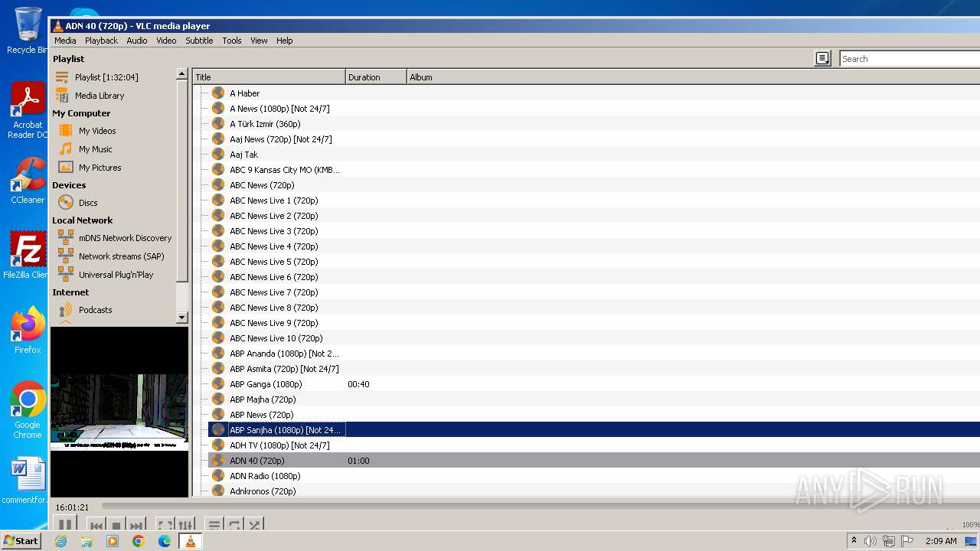Select ABP Majha (720p) entry

click(263, 399)
